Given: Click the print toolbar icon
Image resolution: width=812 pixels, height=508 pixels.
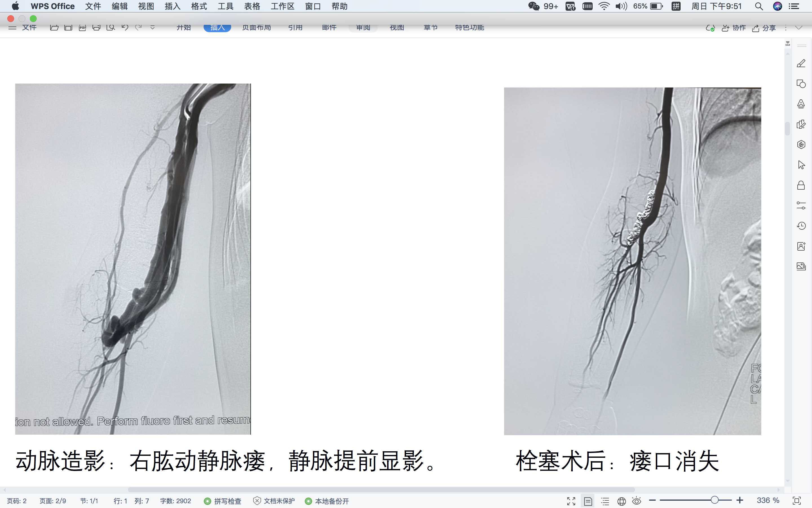Looking at the screenshot, I should (x=96, y=28).
